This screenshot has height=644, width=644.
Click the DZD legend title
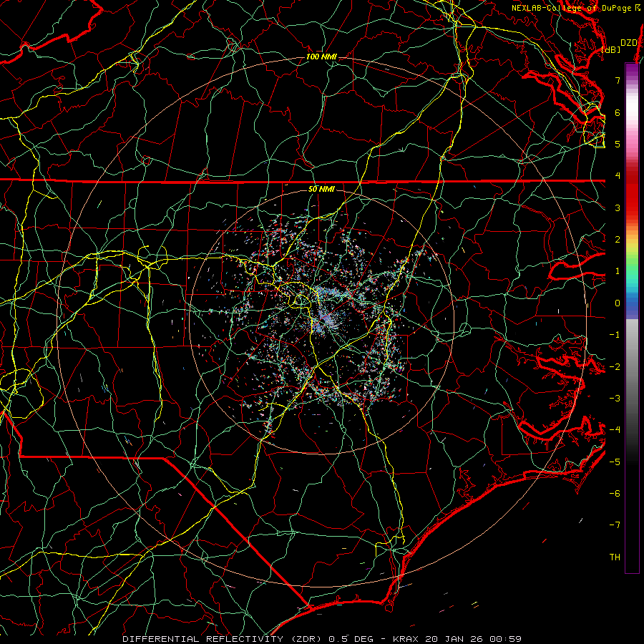tap(628, 43)
